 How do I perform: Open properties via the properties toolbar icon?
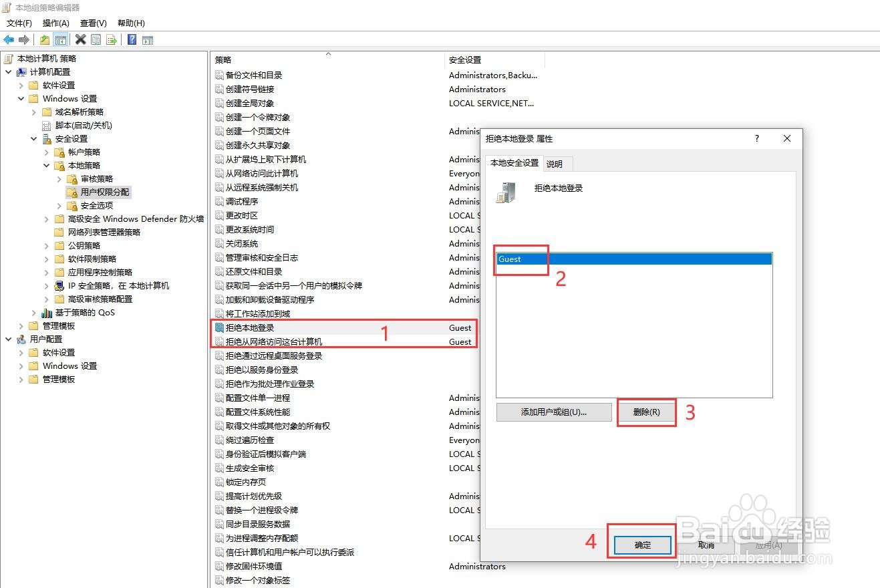(x=96, y=39)
